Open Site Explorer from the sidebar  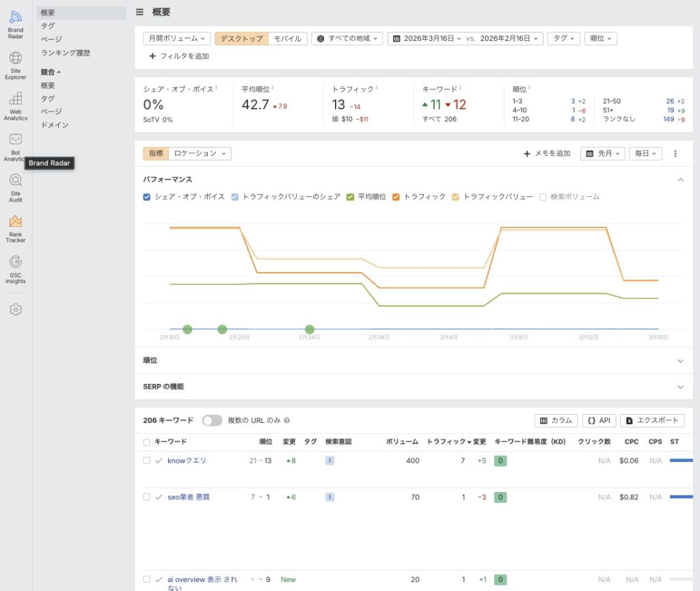click(15, 64)
